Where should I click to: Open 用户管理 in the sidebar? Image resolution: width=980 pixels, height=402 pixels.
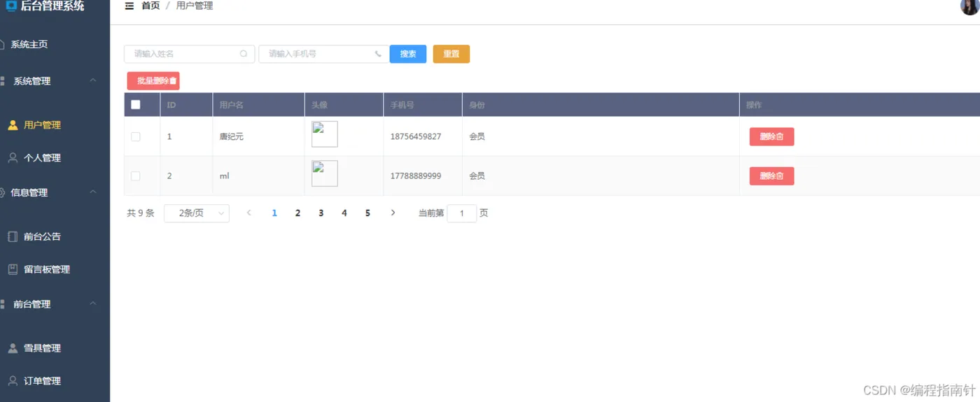point(42,125)
